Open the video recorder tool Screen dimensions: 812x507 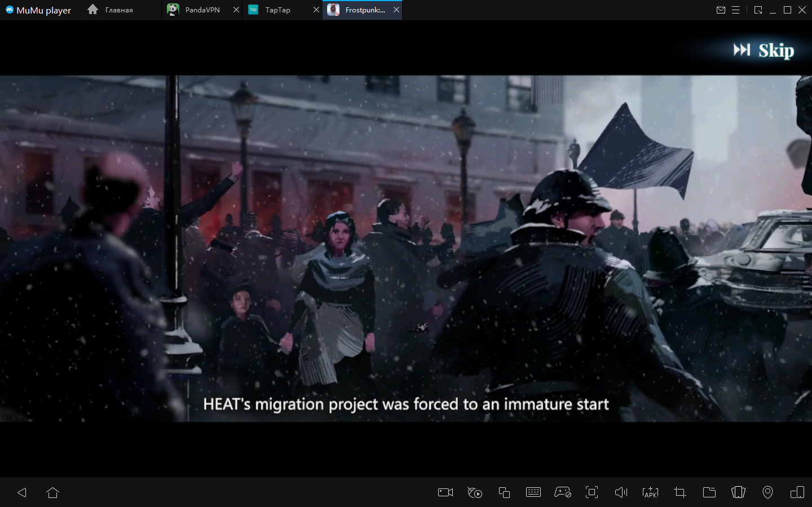tap(445, 492)
